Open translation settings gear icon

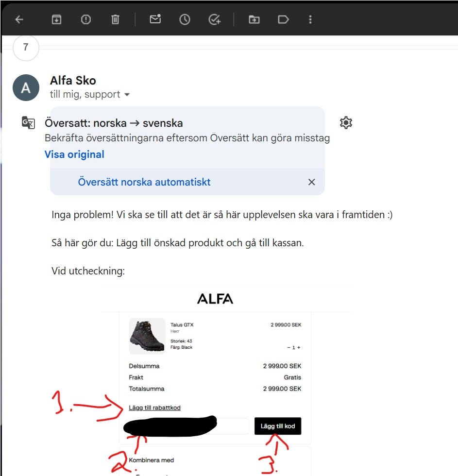point(346,123)
